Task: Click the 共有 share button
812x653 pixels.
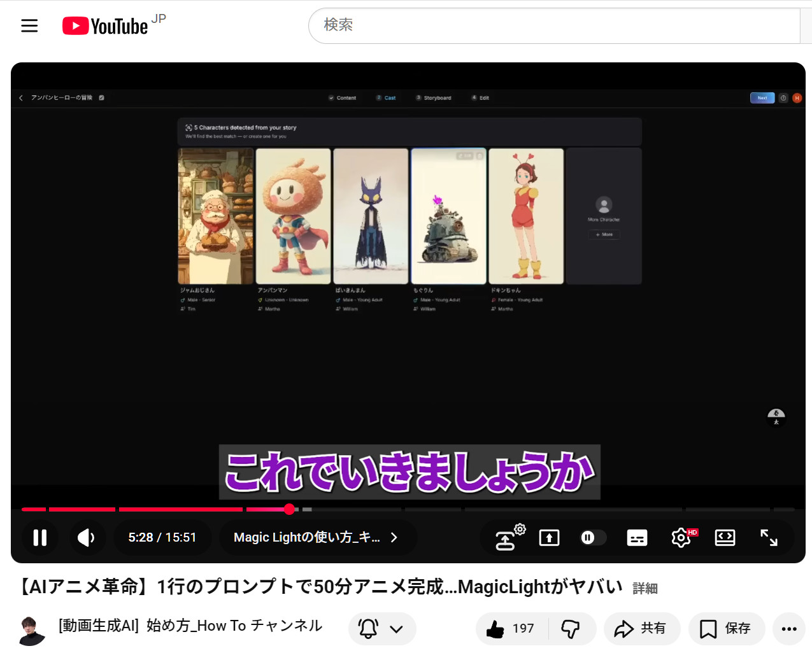Action: 641,629
